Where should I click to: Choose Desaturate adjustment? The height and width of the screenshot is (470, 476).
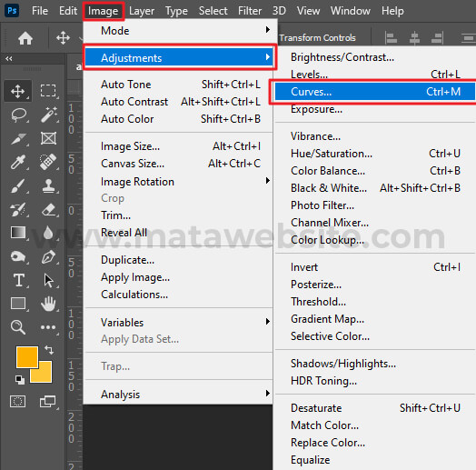(375, 407)
